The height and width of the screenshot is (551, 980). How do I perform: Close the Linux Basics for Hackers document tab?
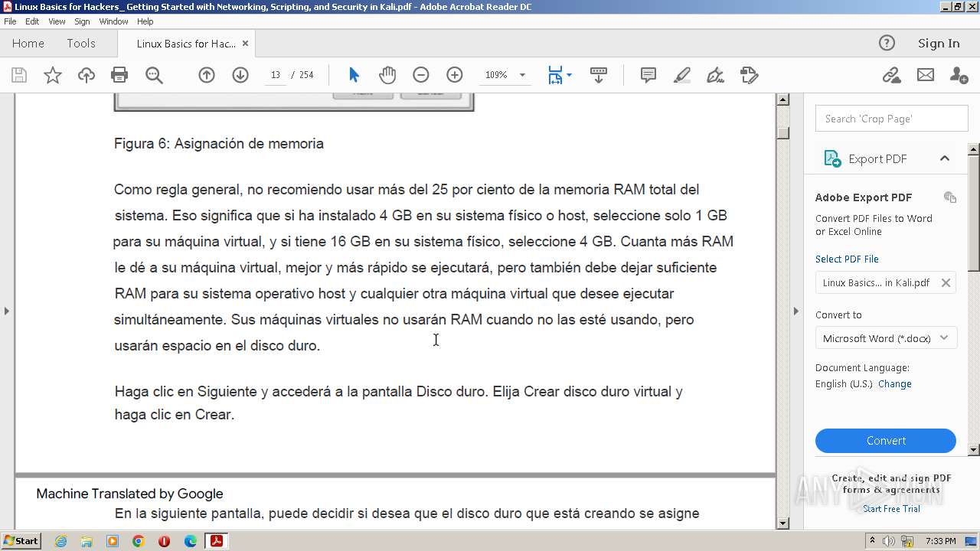point(245,44)
